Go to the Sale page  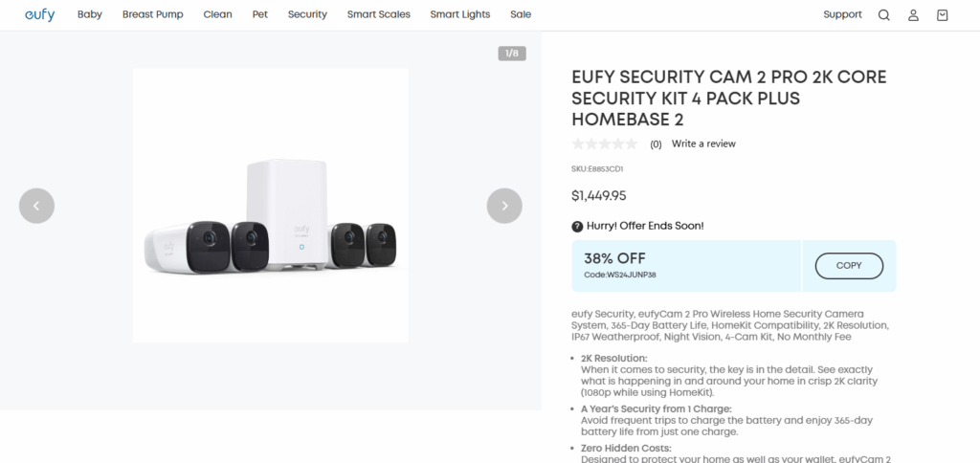(x=521, y=14)
